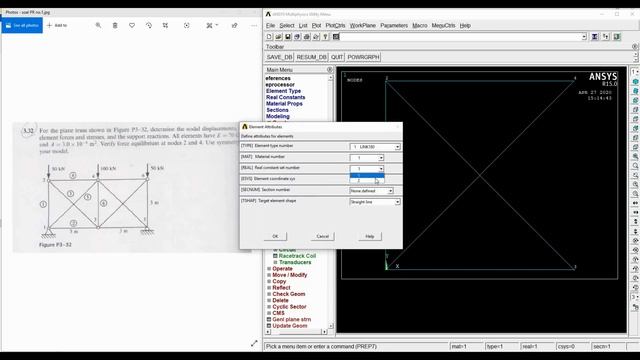Open the Element type number dropdown
This screenshot has width=640, height=360.
397,147
